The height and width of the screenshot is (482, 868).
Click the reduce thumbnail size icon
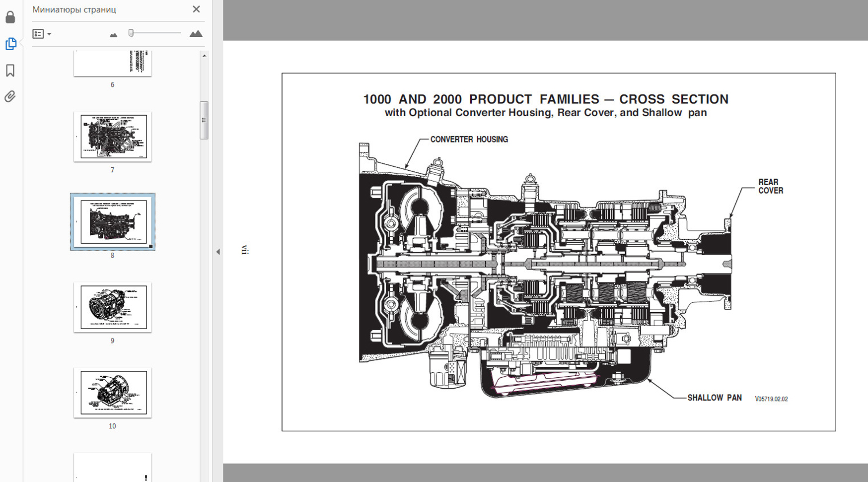(113, 34)
